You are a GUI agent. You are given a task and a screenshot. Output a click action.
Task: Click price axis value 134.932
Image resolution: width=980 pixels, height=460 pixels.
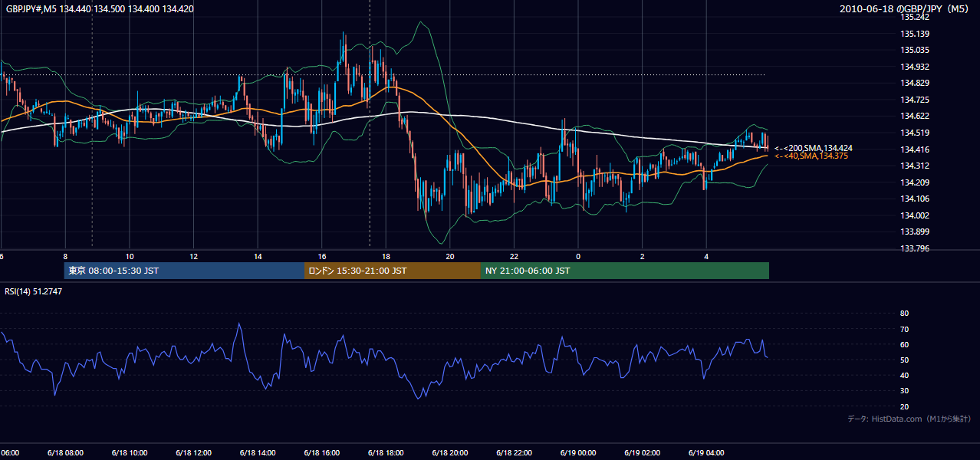(x=915, y=67)
